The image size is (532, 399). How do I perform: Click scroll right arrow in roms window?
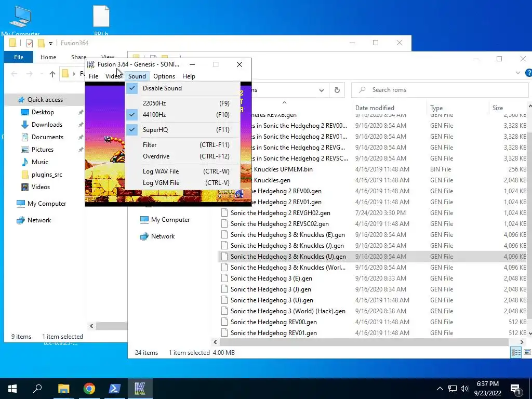point(522,342)
